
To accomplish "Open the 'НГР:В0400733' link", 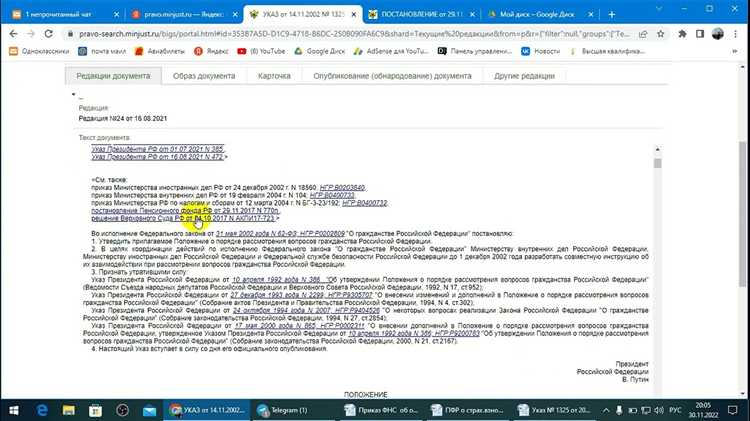I will coord(332,195).
